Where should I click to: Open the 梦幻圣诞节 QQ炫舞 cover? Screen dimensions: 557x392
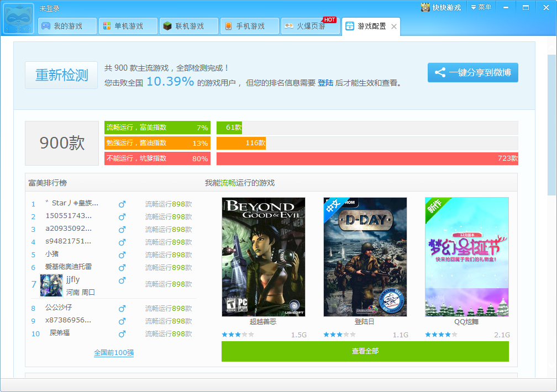tap(467, 257)
